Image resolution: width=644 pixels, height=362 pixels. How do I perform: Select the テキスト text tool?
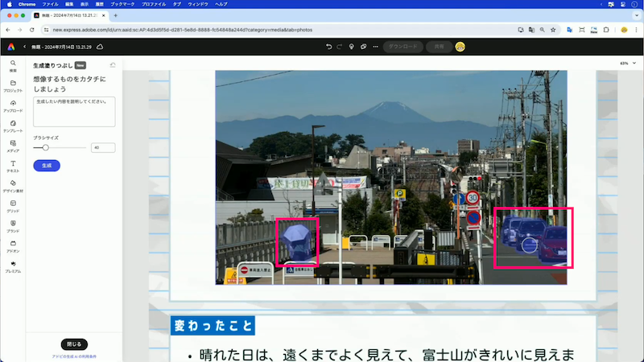pyautogui.click(x=13, y=167)
